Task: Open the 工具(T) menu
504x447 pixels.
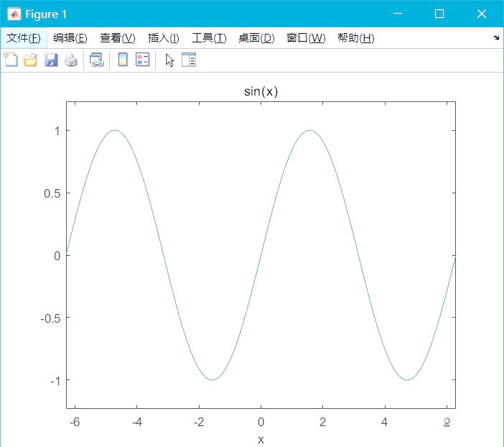Action: click(209, 38)
